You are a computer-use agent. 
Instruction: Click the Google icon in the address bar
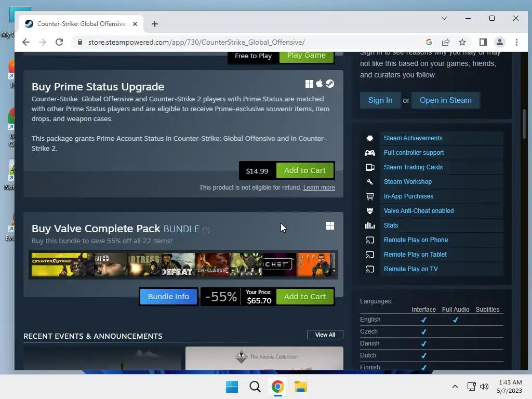429,42
